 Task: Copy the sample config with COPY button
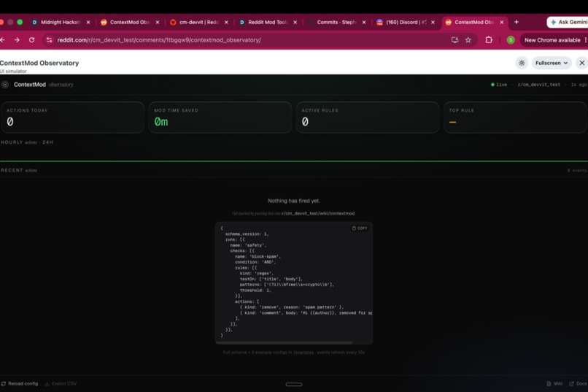pyautogui.click(x=360, y=228)
